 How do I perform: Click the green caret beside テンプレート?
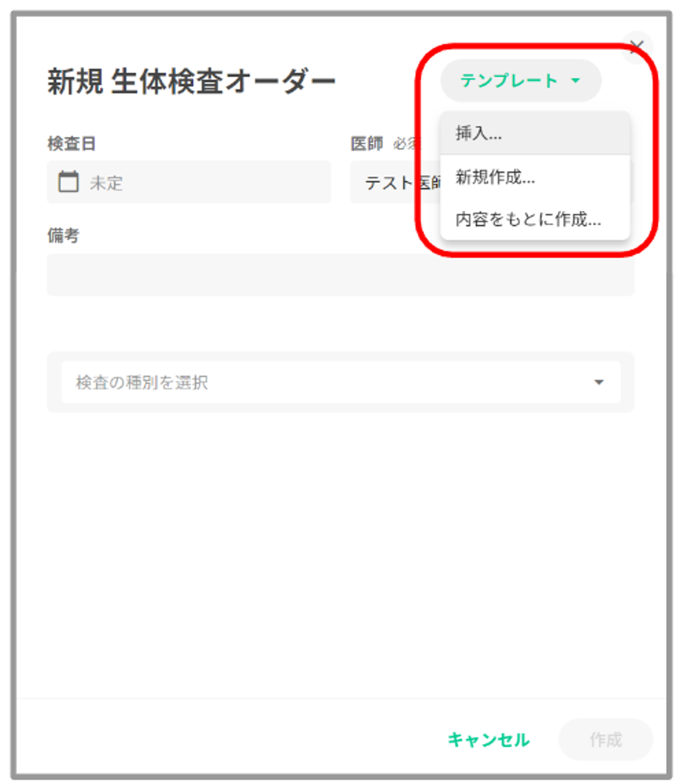(575, 80)
